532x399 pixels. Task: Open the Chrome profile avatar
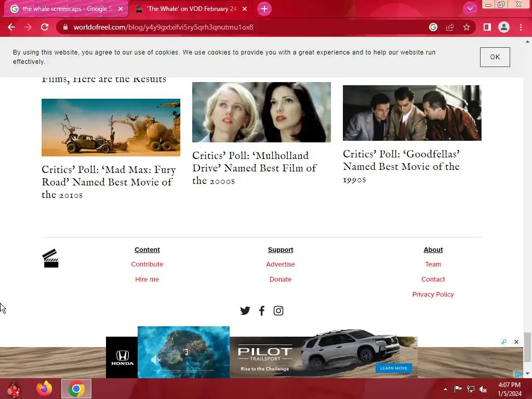tap(504, 27)
